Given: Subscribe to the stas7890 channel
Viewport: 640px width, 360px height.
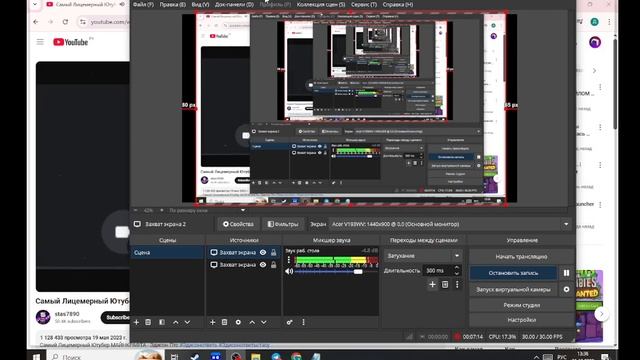Looking at the screenshot, I should [116, 317].
